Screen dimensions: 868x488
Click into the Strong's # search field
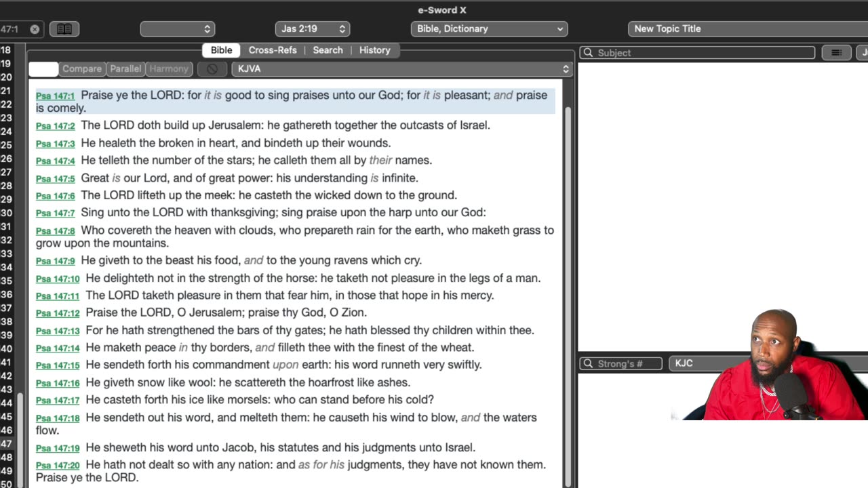(x=620, y=364)
